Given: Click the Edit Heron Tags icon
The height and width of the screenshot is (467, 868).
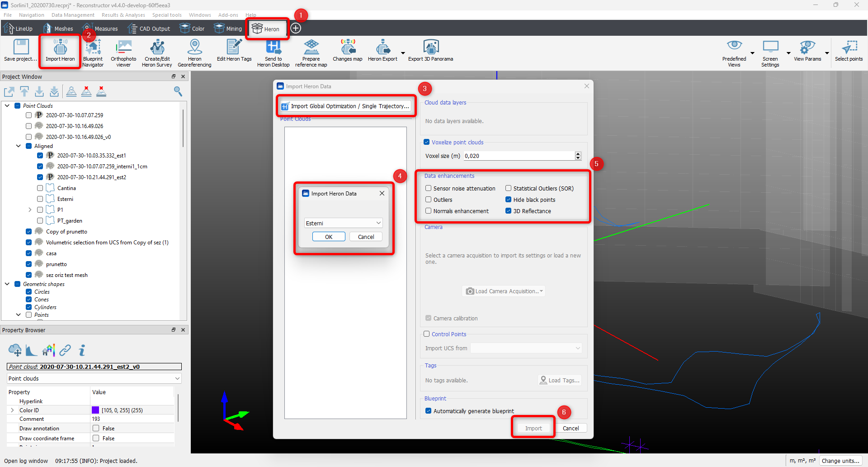Looking at the screenshot, I should click(234, 51).
